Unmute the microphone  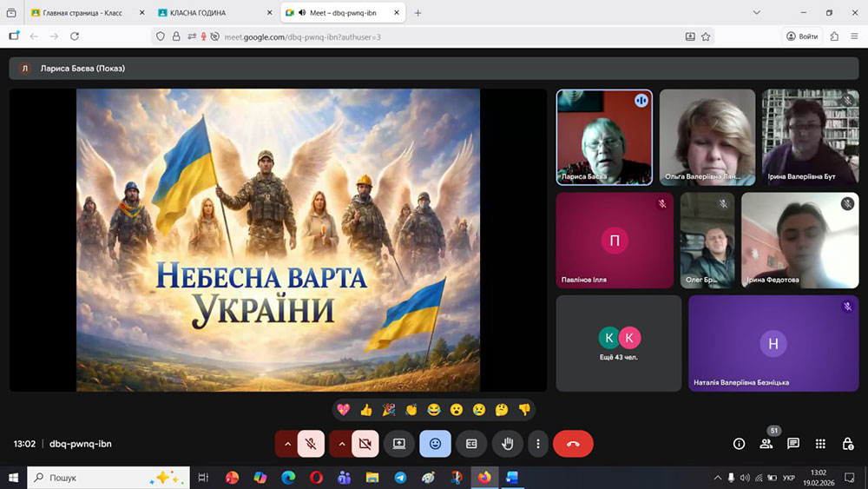311,444
